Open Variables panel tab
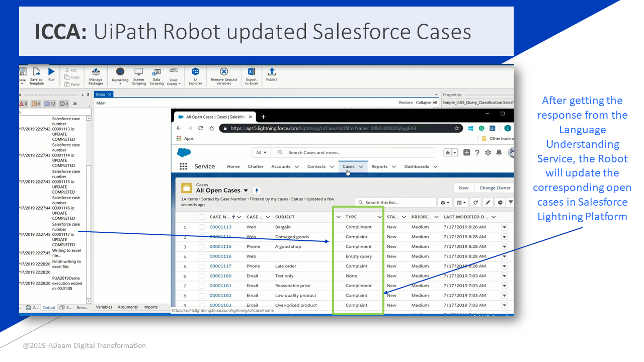Image resolution: width=644 pixels, height=362 pixels. click(x=104, y=307)
